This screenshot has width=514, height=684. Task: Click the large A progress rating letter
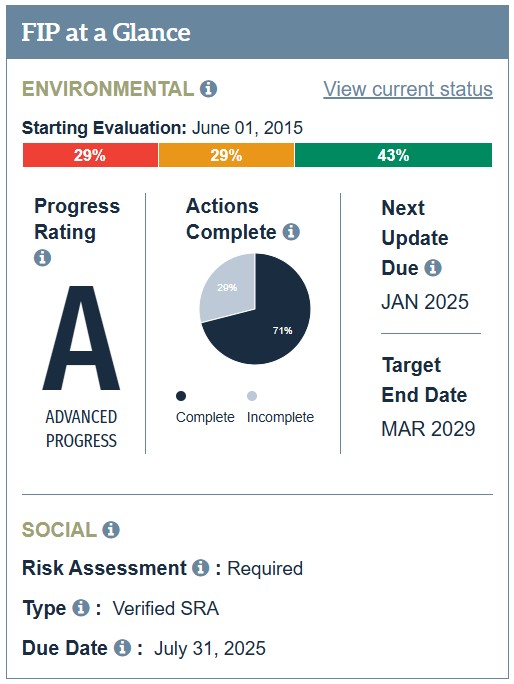click(x=81, y=338)
